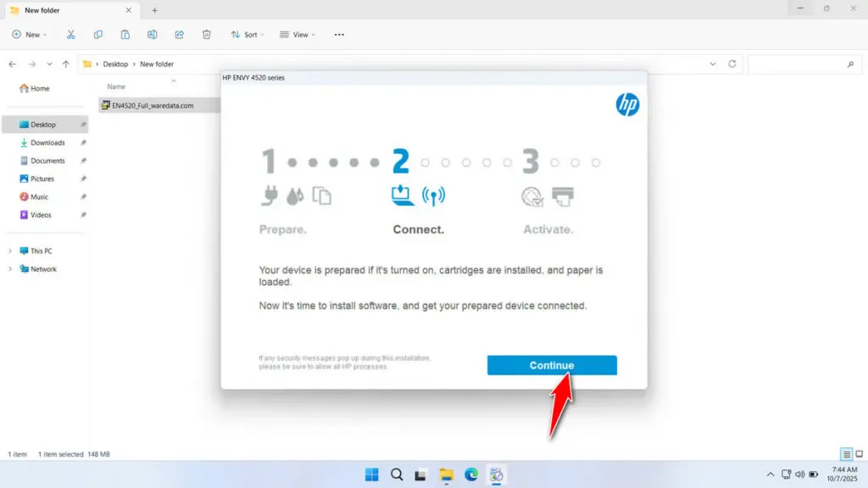This screenshot has height=488, width=868.
Task: Click the Share icon in toolbar
Action: [x=180, y=35]
